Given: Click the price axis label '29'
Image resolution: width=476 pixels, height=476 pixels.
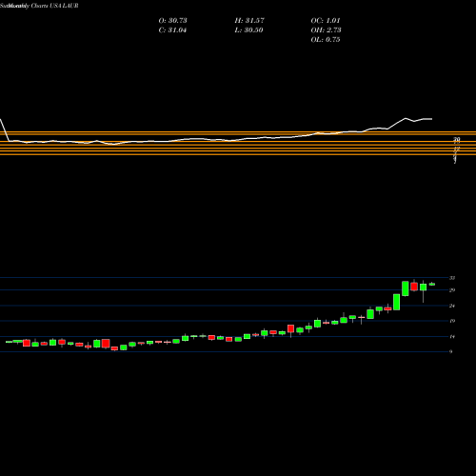Looking at the screenshot, I should [x=452, y=289].
